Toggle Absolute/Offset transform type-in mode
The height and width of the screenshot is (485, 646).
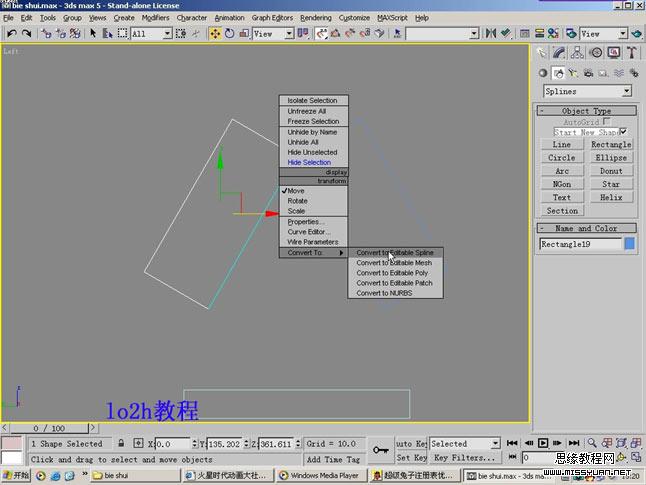tap(138, 443)
